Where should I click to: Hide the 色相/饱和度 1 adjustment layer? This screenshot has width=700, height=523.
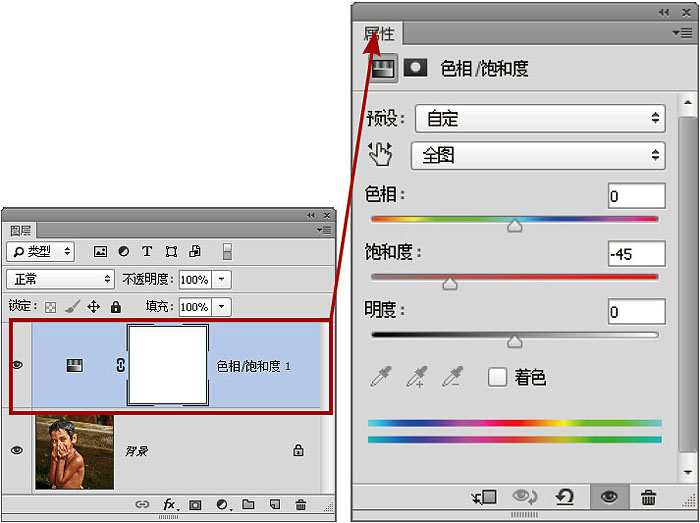click(17, 366)
